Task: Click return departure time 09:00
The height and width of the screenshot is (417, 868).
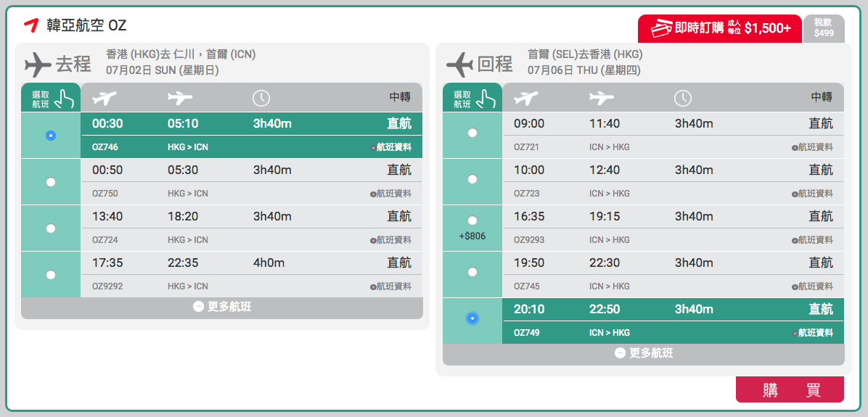Action: [x=529, y=123]
